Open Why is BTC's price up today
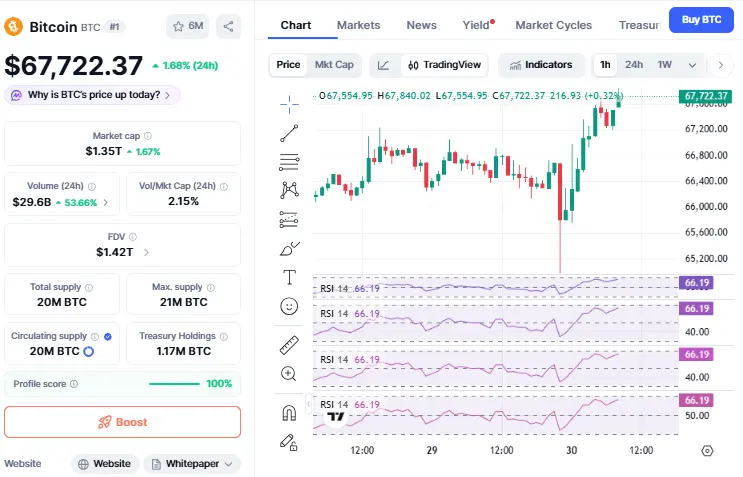This screenshot has width=743, height=477. [x=92, y=95]
